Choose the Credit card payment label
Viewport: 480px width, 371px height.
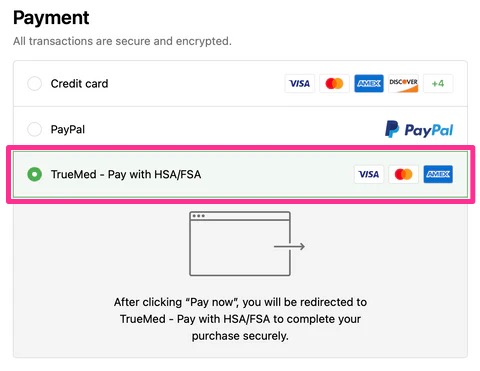(79, 84)
